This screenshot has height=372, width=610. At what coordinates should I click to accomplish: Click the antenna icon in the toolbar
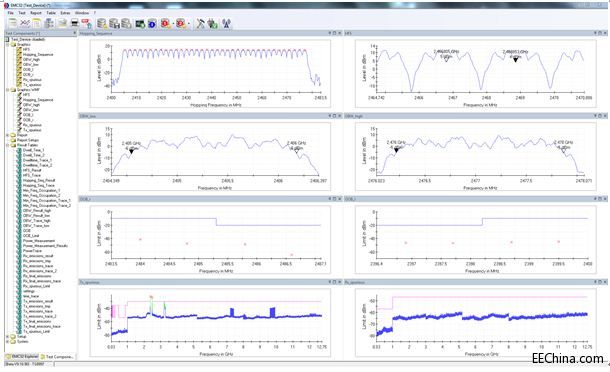pyautogui.click(x=226, y=24)
